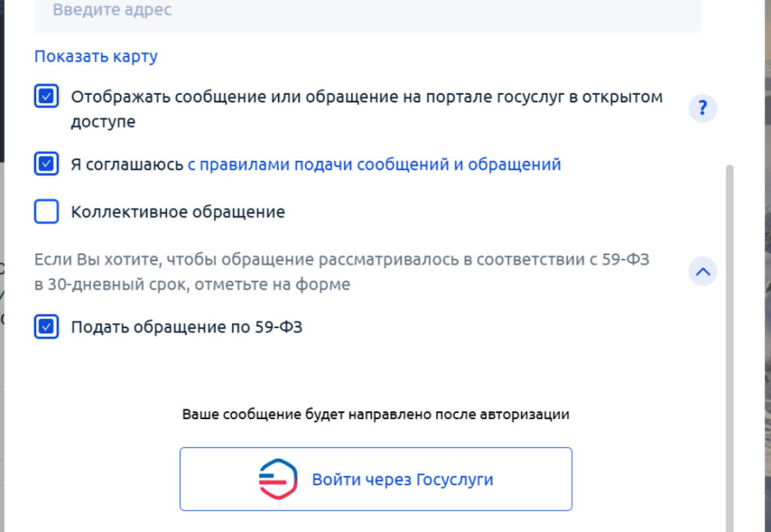Viewport: 771px width, 532px height.
Task: Collapse the 59-ФЗ info section chevron
Action: (x=702, y=272)
